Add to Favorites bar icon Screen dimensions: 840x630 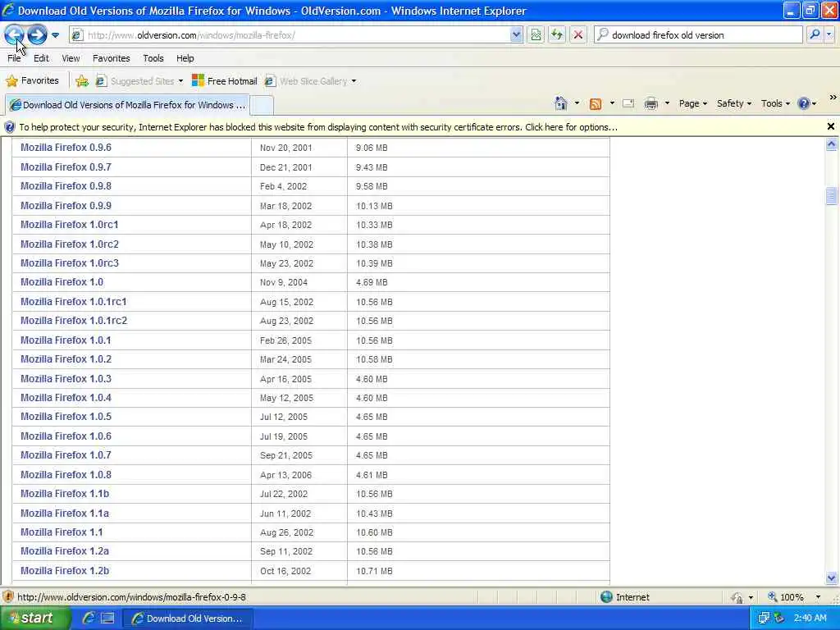[x=82, y=81]
